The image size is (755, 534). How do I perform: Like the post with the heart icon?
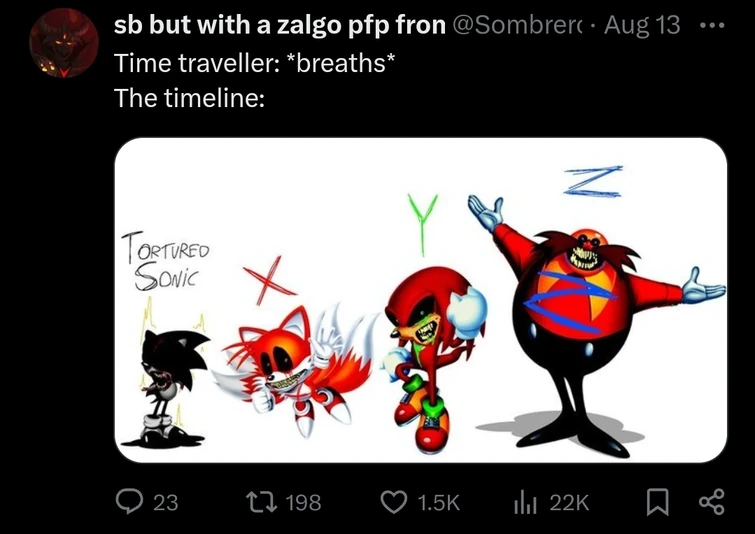pos(394,502)
